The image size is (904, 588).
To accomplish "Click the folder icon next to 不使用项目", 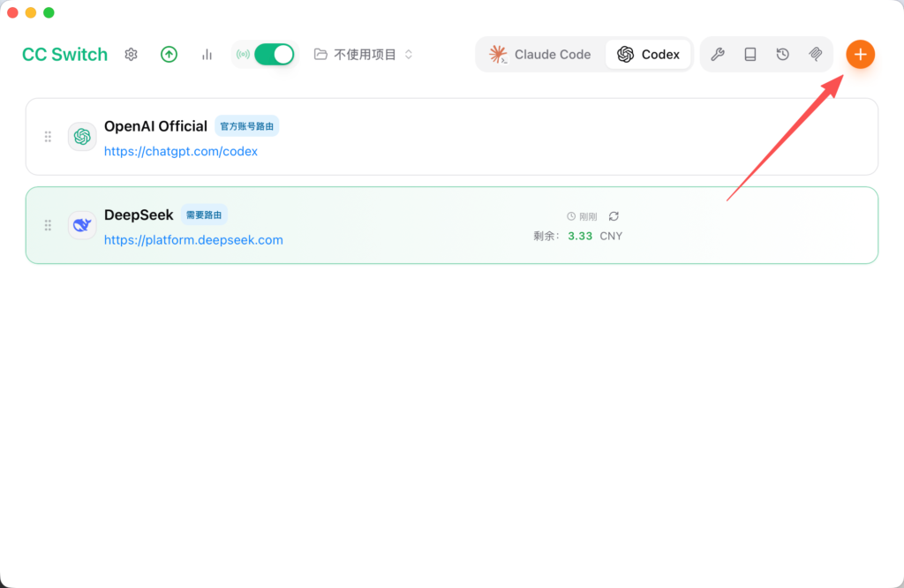I will click(x=320, y=54).
